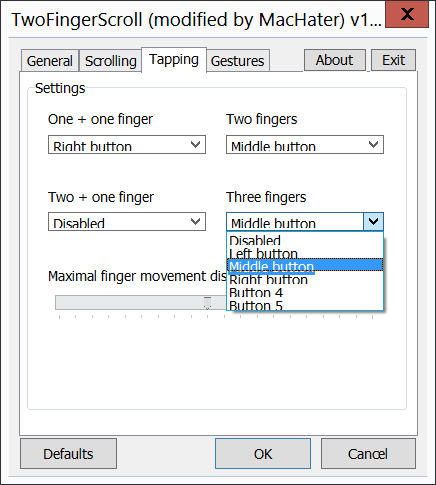Open the Two + one finger dropdown
436x485 pixels.
[127, 221]
